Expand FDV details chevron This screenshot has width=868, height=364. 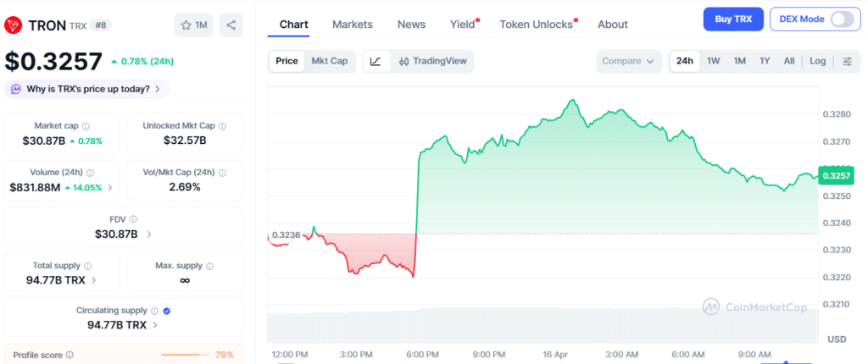[x=148, y=234]
